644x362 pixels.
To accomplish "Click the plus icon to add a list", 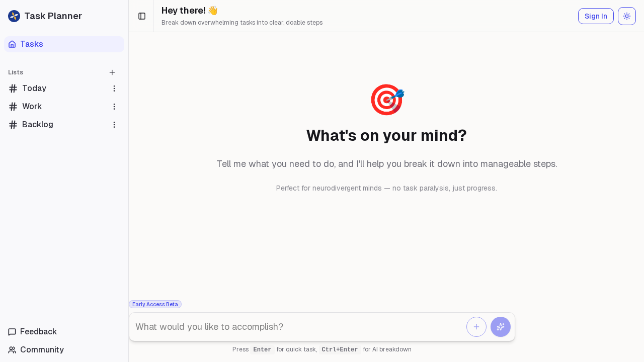I will 112,72.
